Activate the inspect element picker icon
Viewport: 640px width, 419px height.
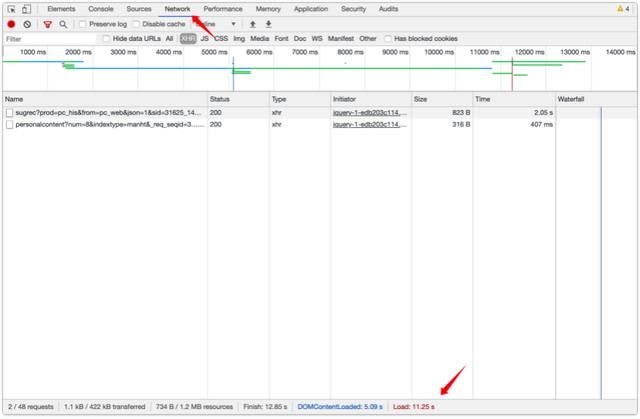coord(11,9)
